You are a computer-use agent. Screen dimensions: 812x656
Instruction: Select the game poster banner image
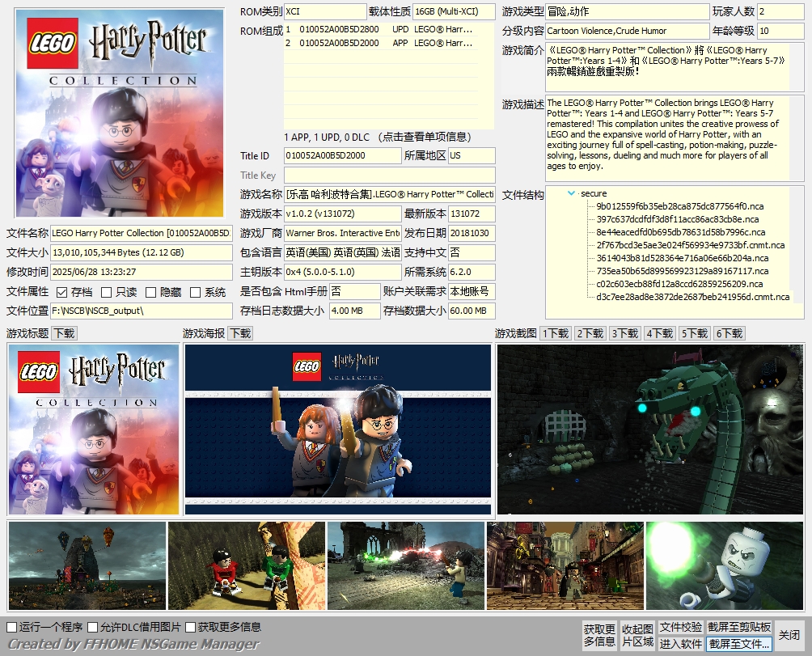[337, 430]
